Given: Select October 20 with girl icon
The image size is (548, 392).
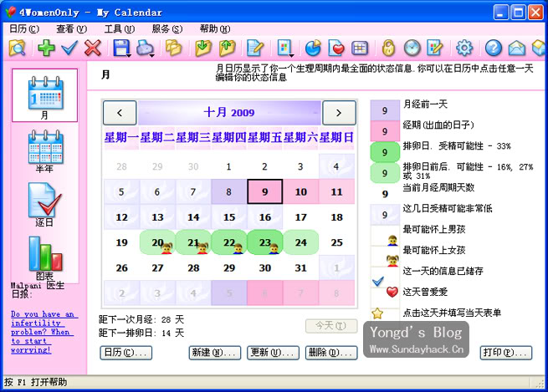Looking at the screenshot, I should tap(157, 242).
